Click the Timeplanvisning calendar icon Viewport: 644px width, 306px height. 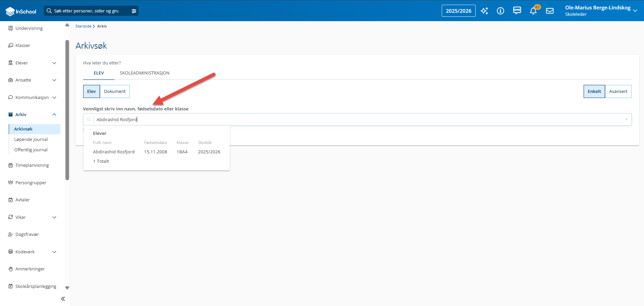pyautogui.click(x=11, y=165)
